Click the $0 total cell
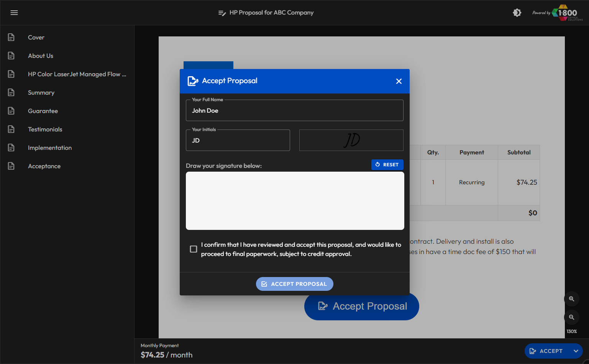Image resolution: width=589 pixels, height=364 pixels. point(519,213)
